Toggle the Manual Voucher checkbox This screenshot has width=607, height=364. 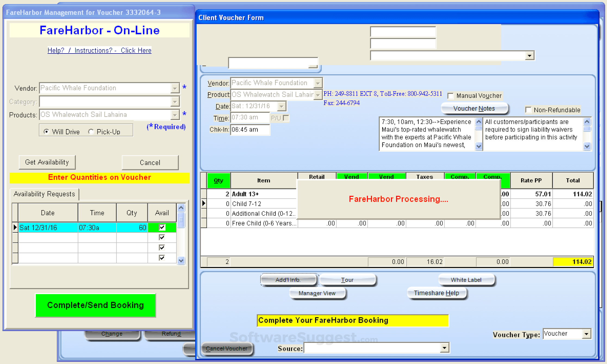[x=451, y=96]
